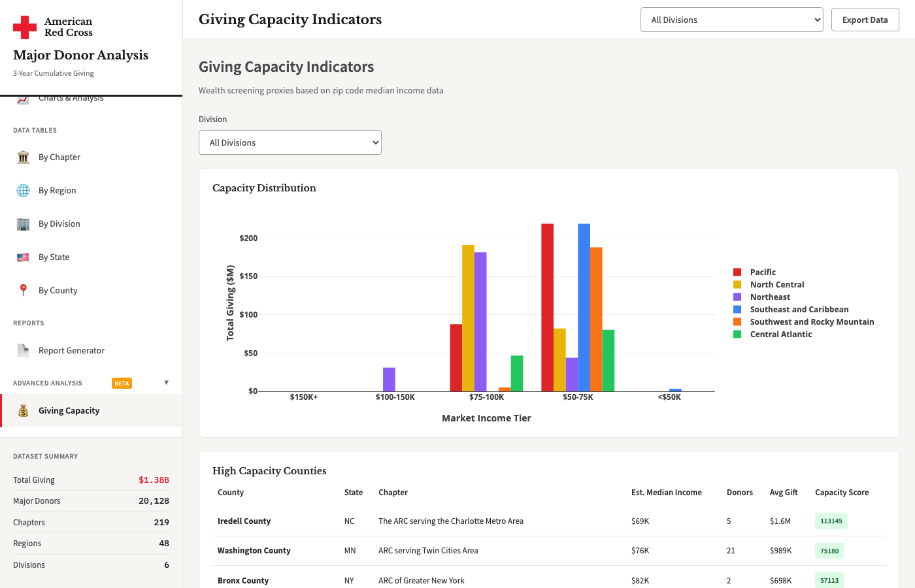Click the Capacity Score column header

tap(842, 493)
